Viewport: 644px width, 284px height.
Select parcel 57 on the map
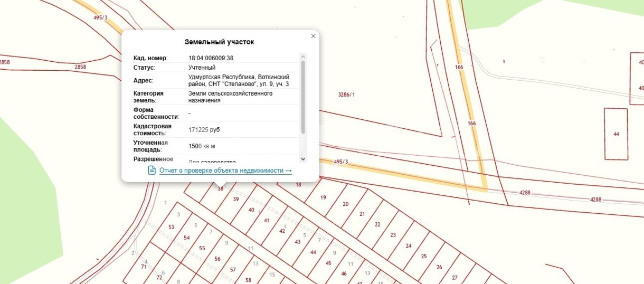233,269
